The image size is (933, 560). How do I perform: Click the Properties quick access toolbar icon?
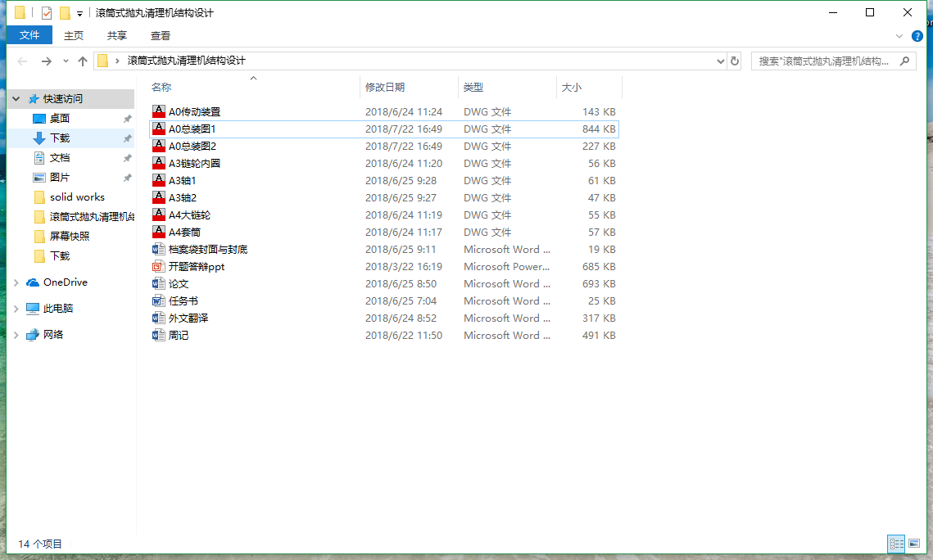pos(47,12)
